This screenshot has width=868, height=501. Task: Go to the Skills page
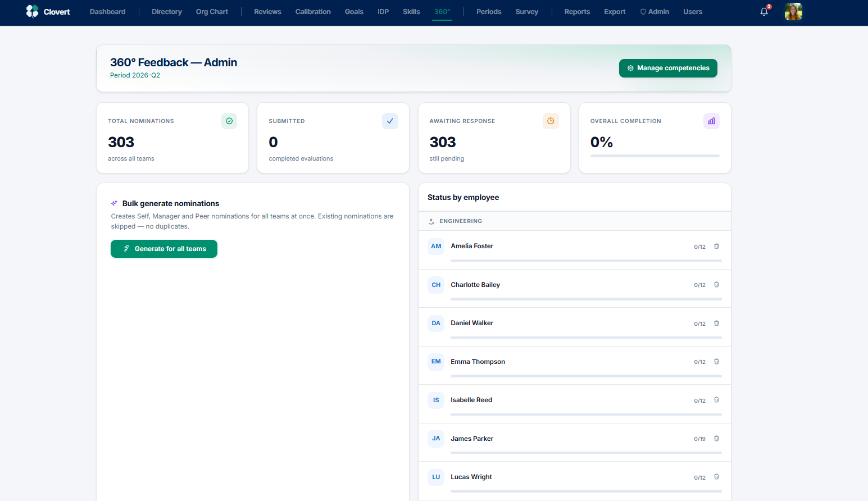click(411, 12)
